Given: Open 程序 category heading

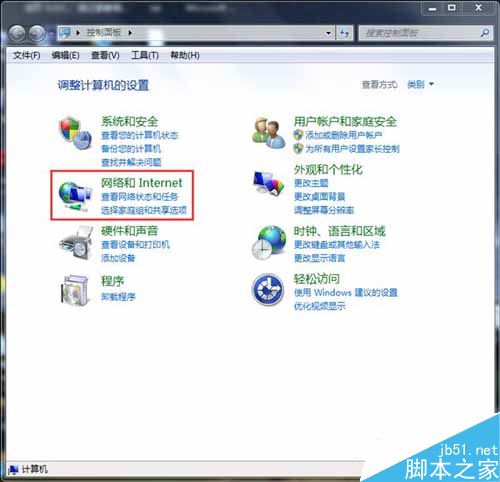Looking at the screenshot, I should pos(112,281).
